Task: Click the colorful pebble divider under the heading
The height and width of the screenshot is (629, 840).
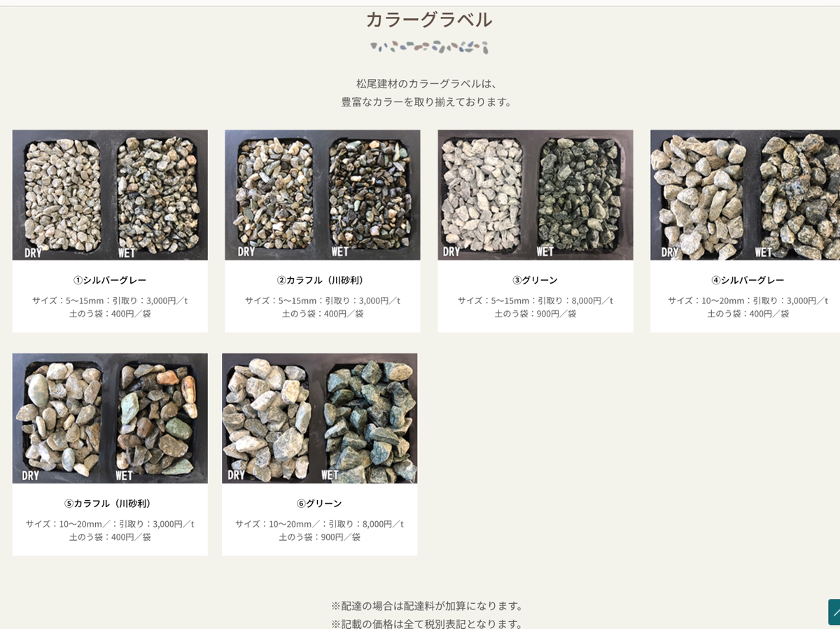Action: click(x=429, y=47)
